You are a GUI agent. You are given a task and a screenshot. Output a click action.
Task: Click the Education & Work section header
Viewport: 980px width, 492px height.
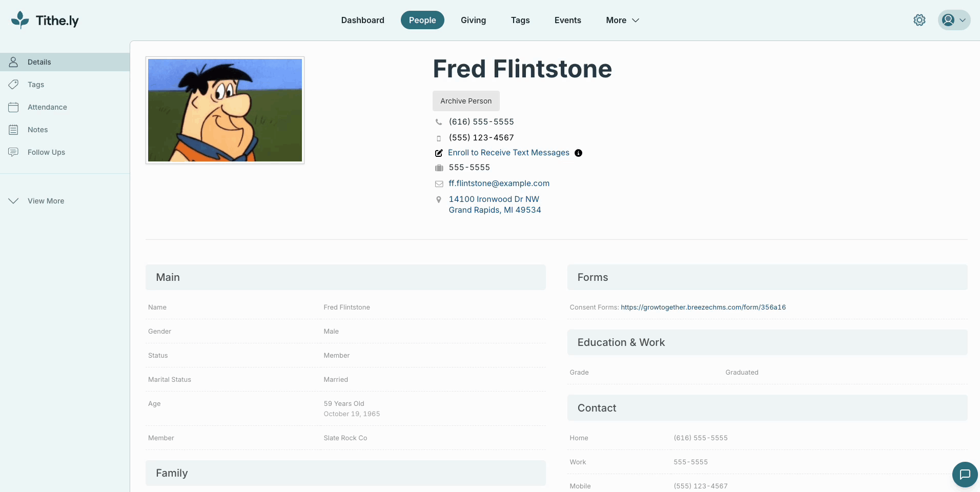coord(767,342)
